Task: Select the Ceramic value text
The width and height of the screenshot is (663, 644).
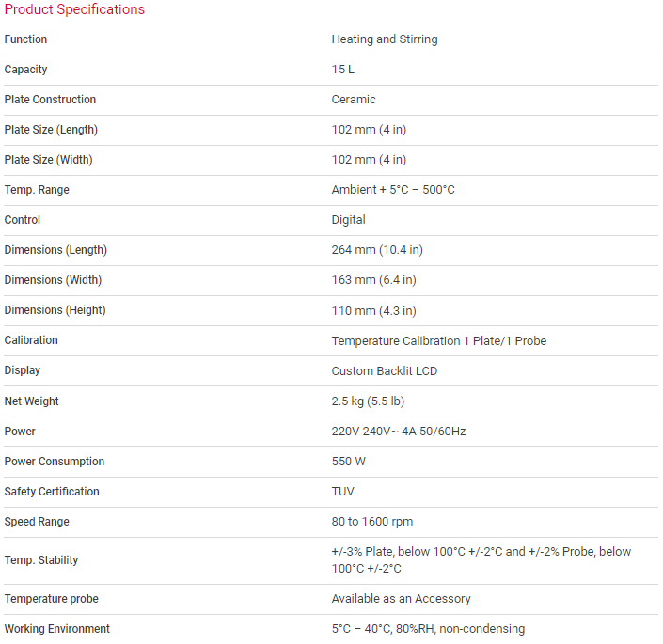Action: point(354,100)
